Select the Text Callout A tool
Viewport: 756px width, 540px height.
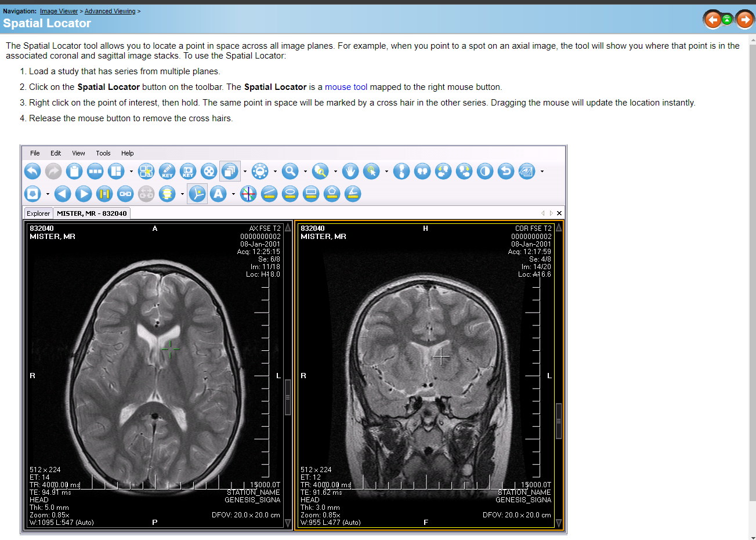click(218, 193)
